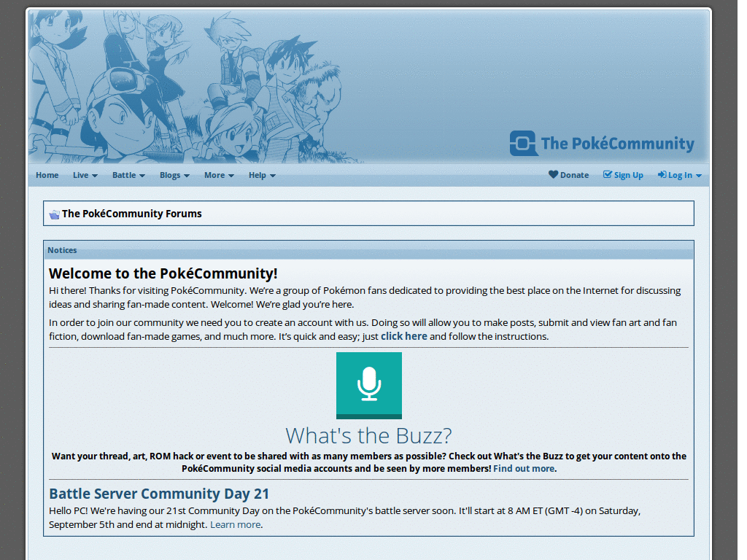Click The PokéCommunity logo icon
This screenshot has width=747, height=560.
524,143
